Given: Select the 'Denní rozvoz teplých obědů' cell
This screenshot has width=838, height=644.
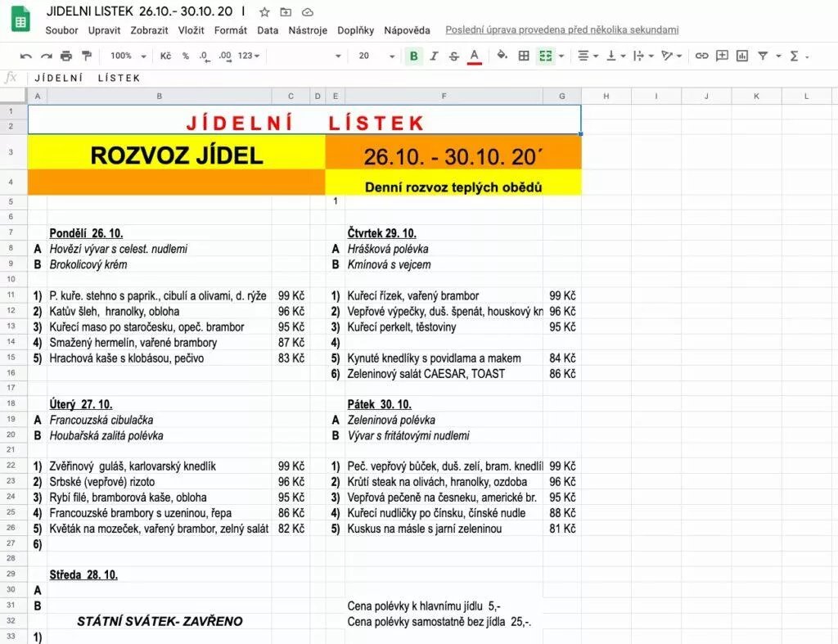Looking at the screenshot, I should [453, 182].
